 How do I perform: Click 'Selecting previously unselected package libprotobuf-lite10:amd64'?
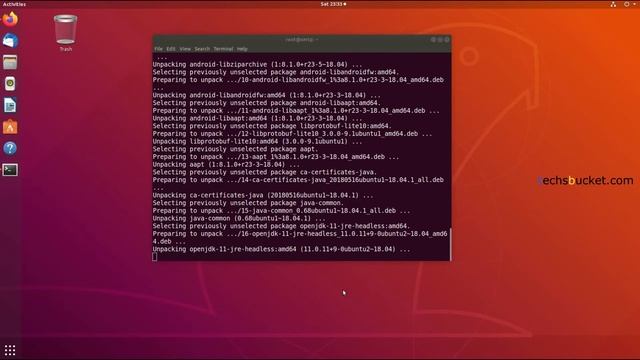pos(272,126)
